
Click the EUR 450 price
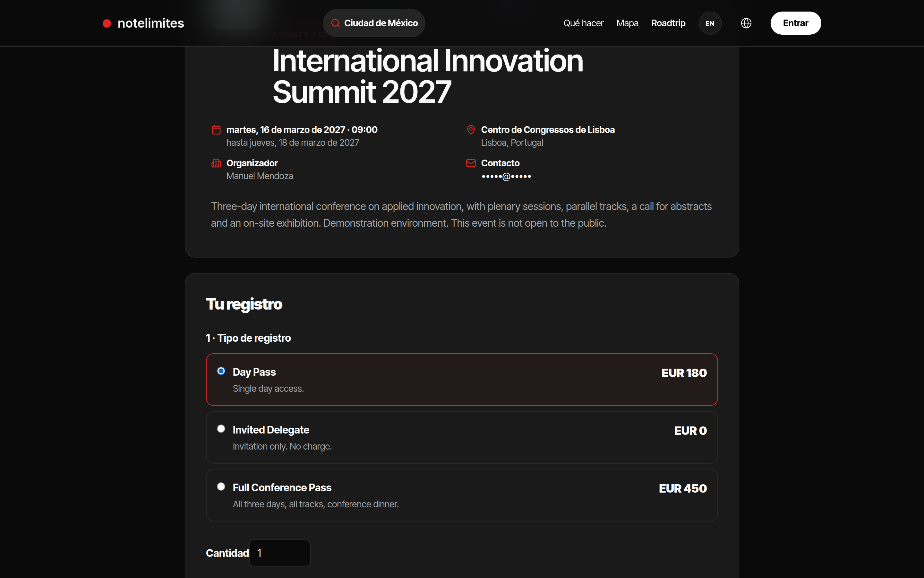[683, 488]
